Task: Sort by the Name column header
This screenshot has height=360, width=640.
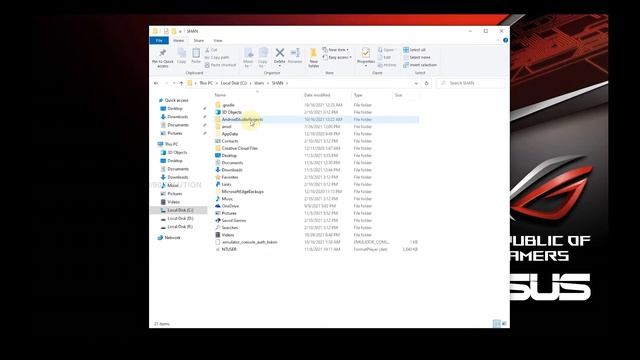Action: pyautogui.click(x=220, y=95)
